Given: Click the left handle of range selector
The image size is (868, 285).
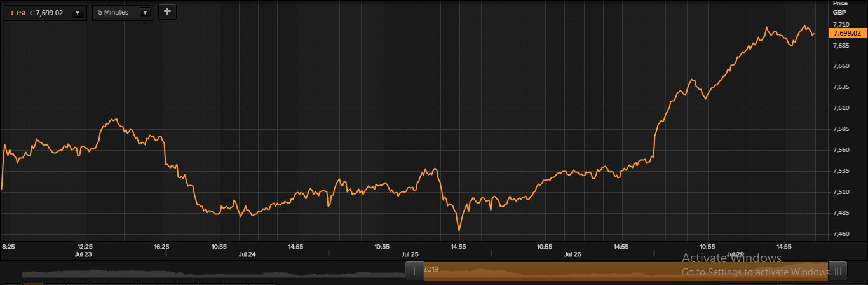Looking at the screenshot, I should pos(414,271).
